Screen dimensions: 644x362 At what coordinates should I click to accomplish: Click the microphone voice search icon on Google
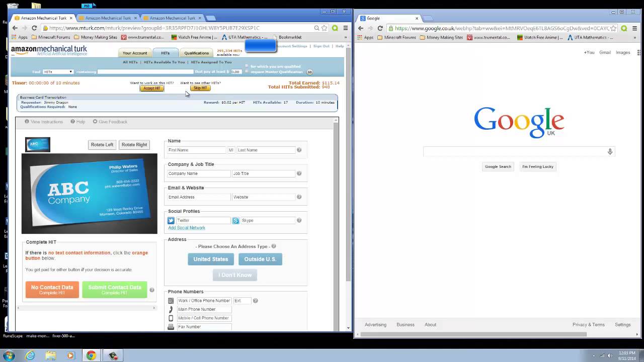610,151
